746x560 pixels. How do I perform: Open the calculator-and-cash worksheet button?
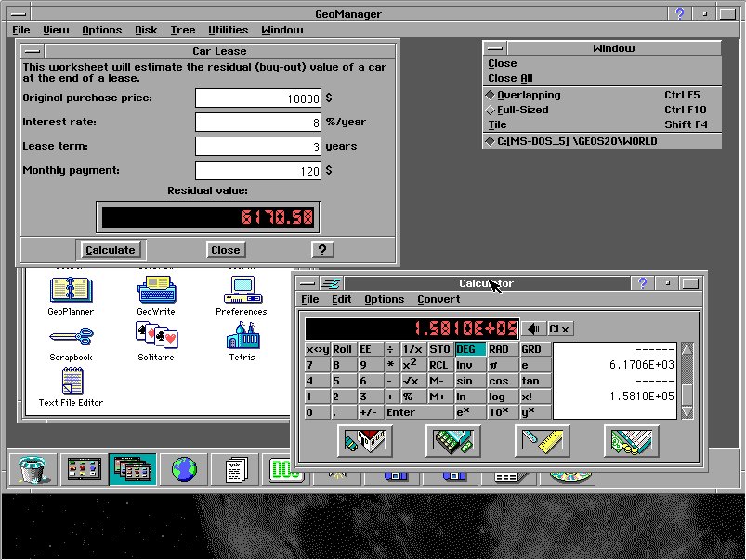pos(453,441)
